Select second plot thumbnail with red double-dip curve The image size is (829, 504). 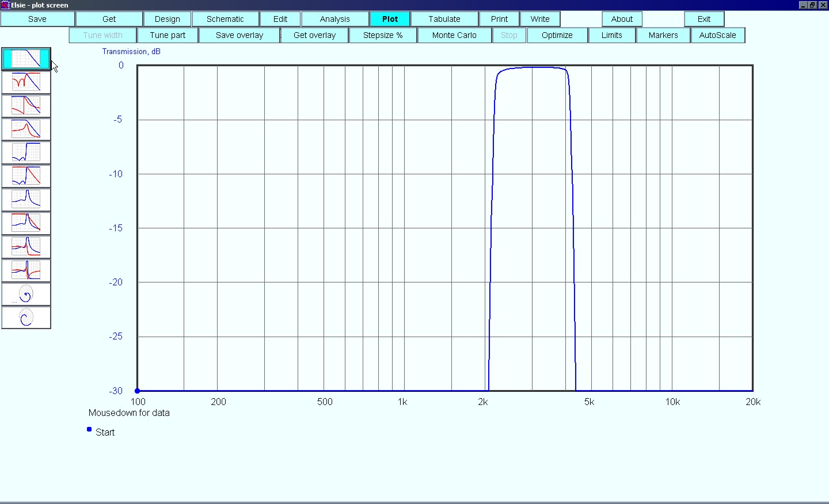point(26,82)
